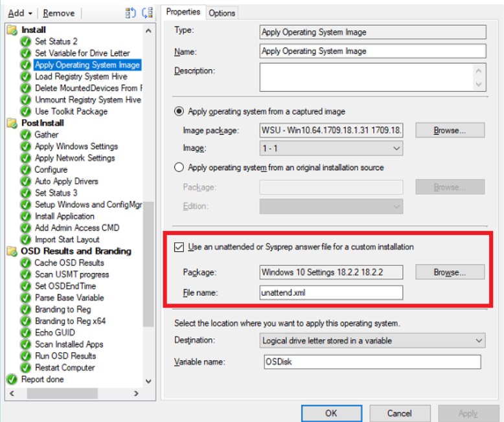Click green check icon beside Set Variable for Drive Letter
The image size is (504, 422).
pyautogui.click(x=25, y=53)
